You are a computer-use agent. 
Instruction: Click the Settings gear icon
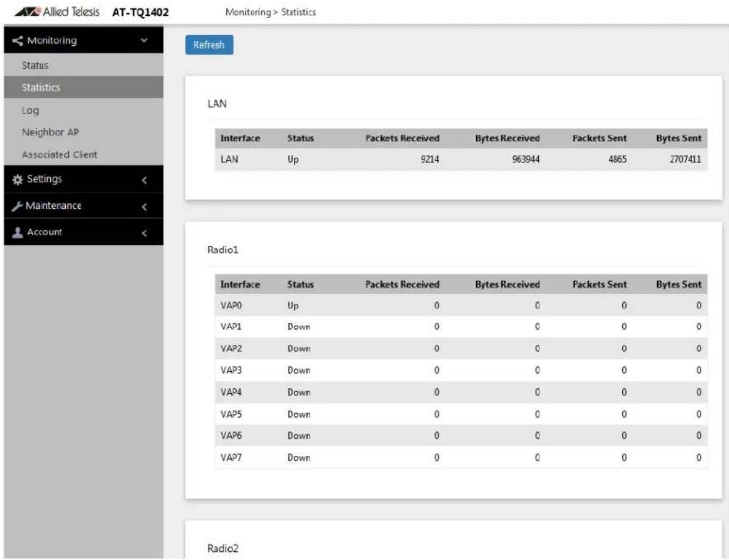[x=17, y=180]
